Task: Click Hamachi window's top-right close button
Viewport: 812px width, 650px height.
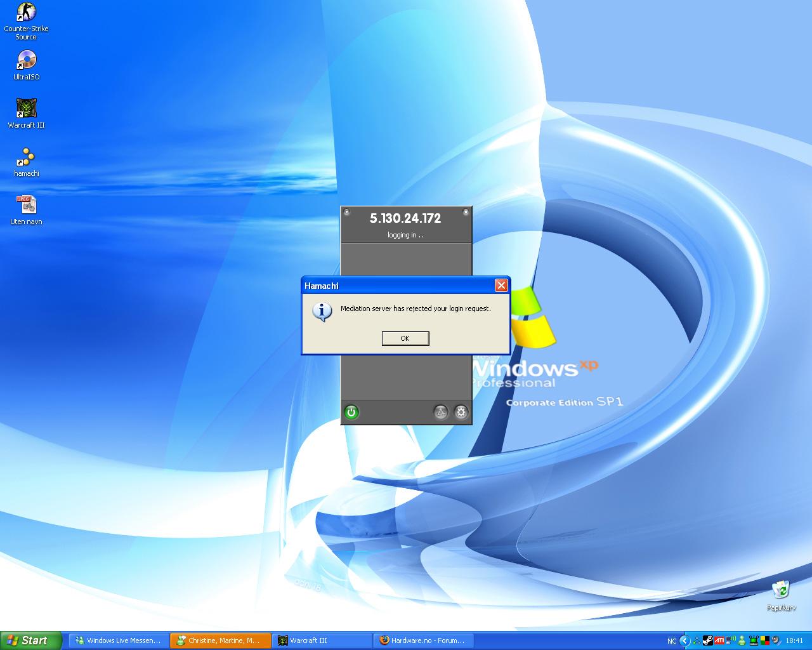Action: 466,212
